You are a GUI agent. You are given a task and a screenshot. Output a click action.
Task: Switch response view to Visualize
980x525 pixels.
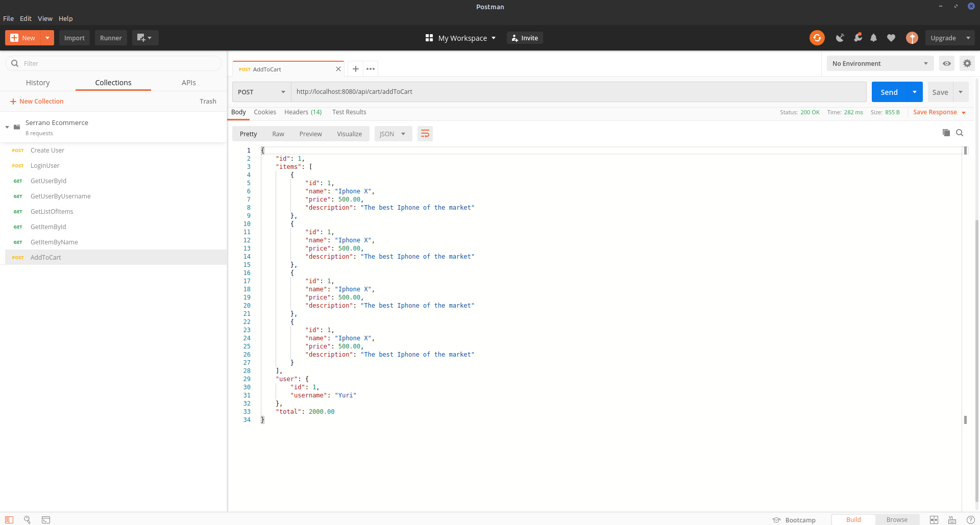point(350,134)
